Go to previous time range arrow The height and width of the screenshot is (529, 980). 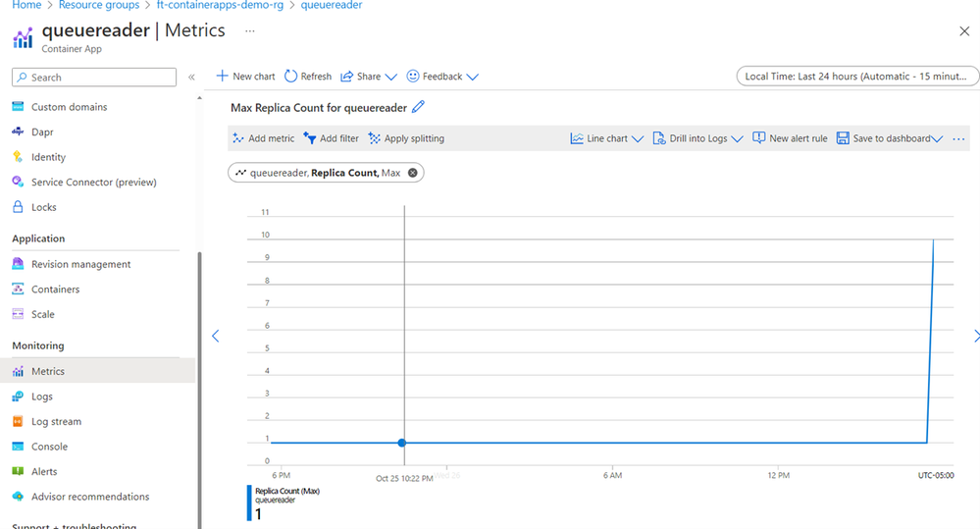[216, 336]
